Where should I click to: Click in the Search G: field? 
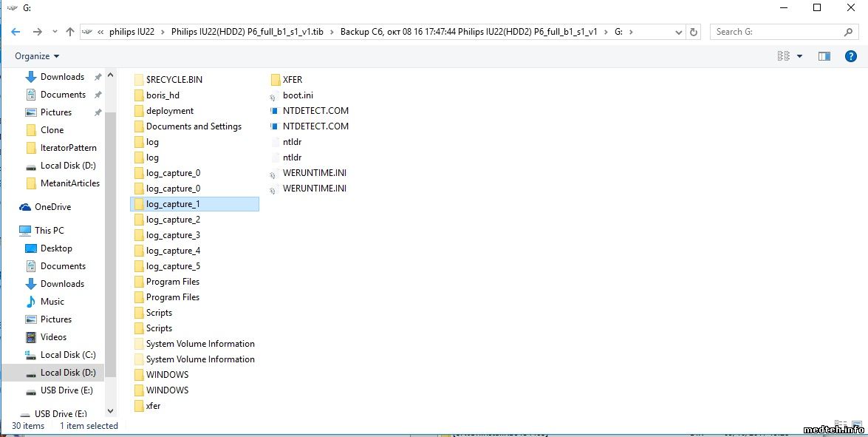pyautogui.click(x=776, y=32)
